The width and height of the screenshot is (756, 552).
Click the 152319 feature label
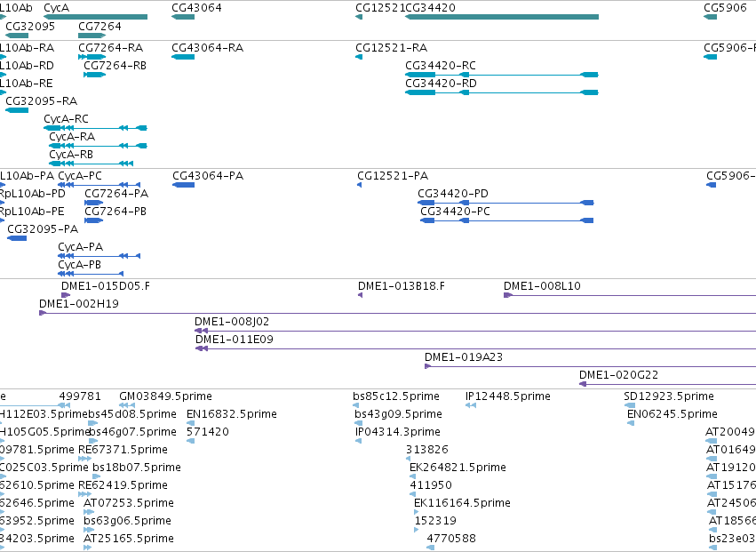coord(436,522)
